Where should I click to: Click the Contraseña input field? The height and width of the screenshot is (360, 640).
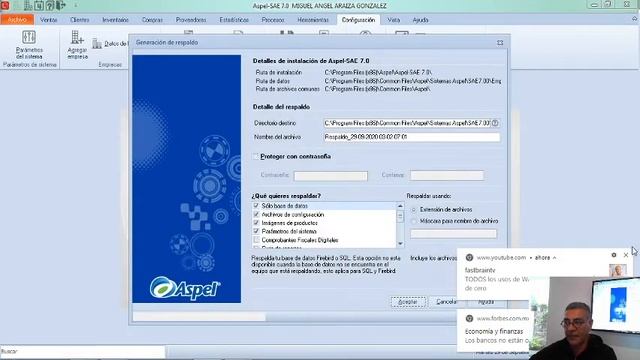(331, 176)
